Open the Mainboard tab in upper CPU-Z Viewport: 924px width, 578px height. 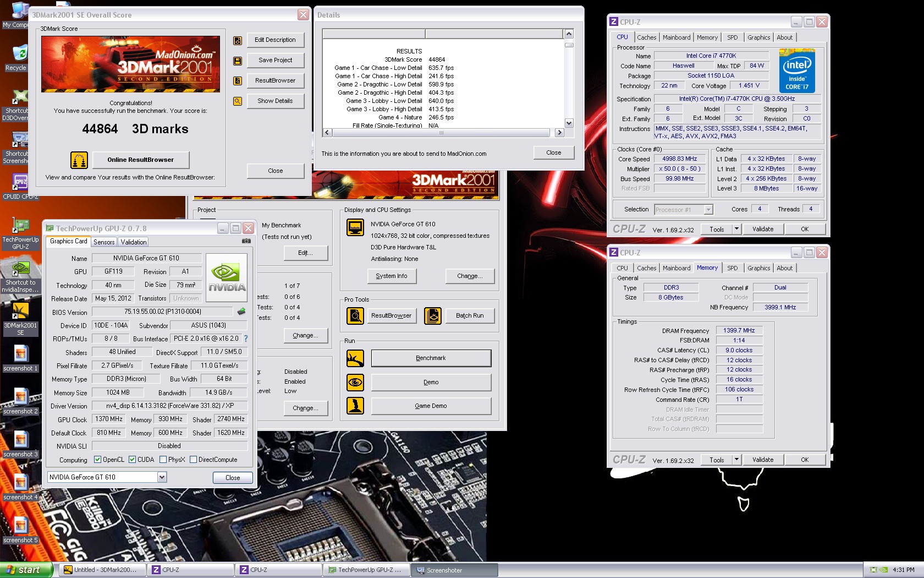click(676, 37)
